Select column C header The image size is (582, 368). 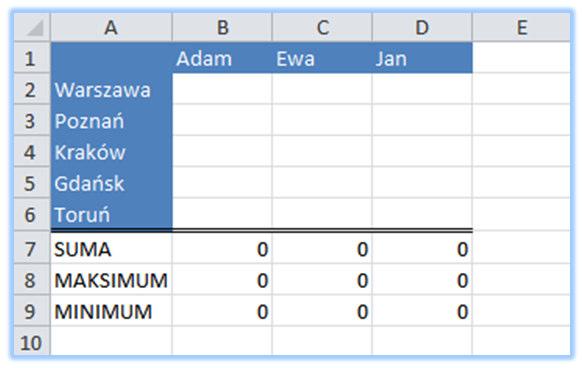322,27
